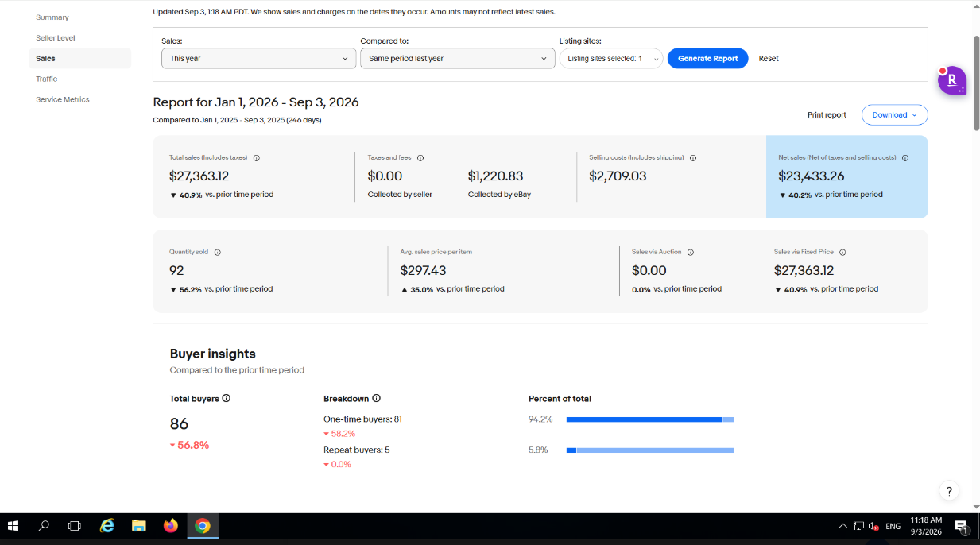Click the selling costs value $2,709.03
This screenshot has height=545, width=980.
pyautogui.click(x=618, y=176)
